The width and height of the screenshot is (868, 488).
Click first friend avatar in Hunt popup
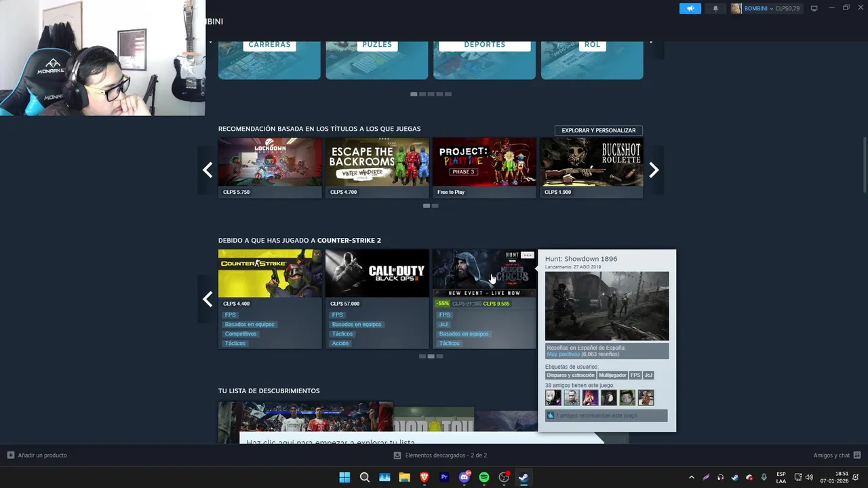553,397
